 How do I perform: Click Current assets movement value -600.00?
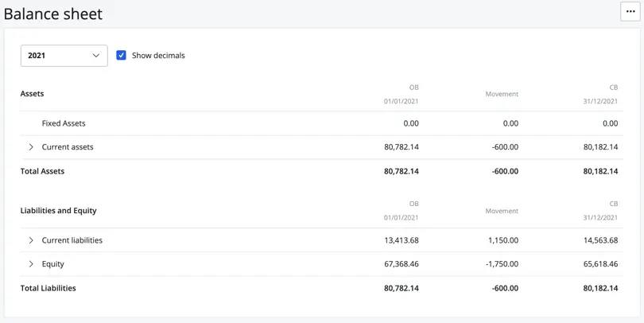pos(505,147)
